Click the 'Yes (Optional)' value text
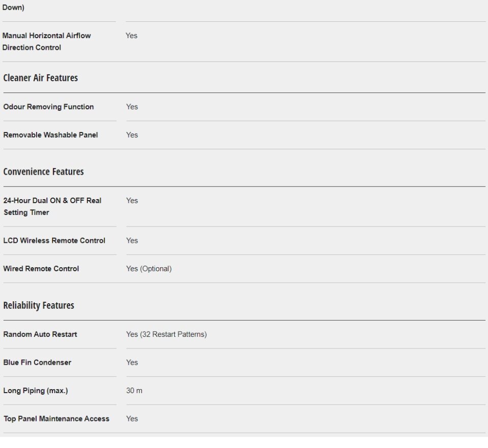The width and height of the screenshot is (488, 448). tap(148, 269)
